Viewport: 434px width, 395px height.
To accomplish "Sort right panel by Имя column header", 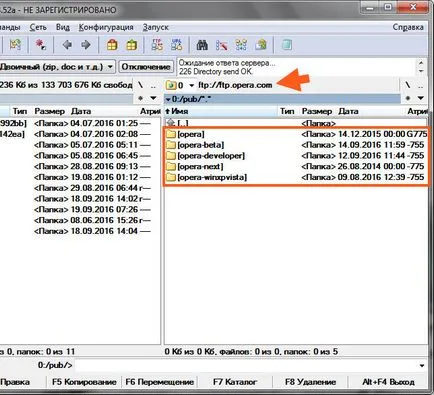I will tap(221, 111).
